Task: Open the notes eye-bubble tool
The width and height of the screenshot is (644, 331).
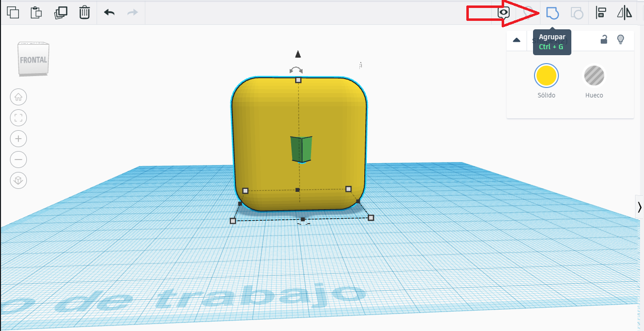Action: [x=504, y=13]
